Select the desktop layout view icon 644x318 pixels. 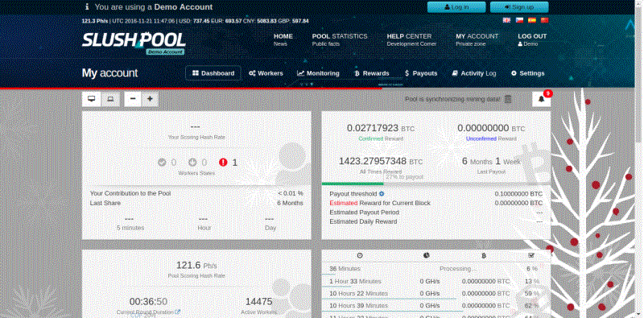pyautogui.click(x=92, y=99)
